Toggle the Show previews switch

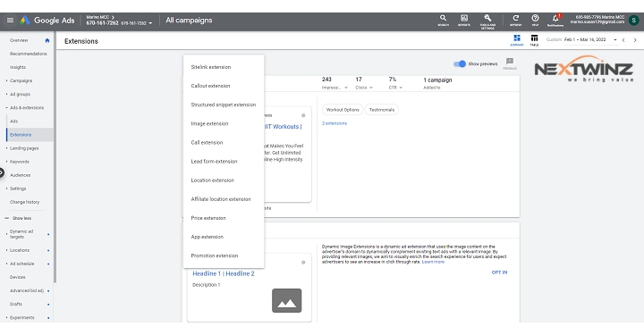coord(460,64)
